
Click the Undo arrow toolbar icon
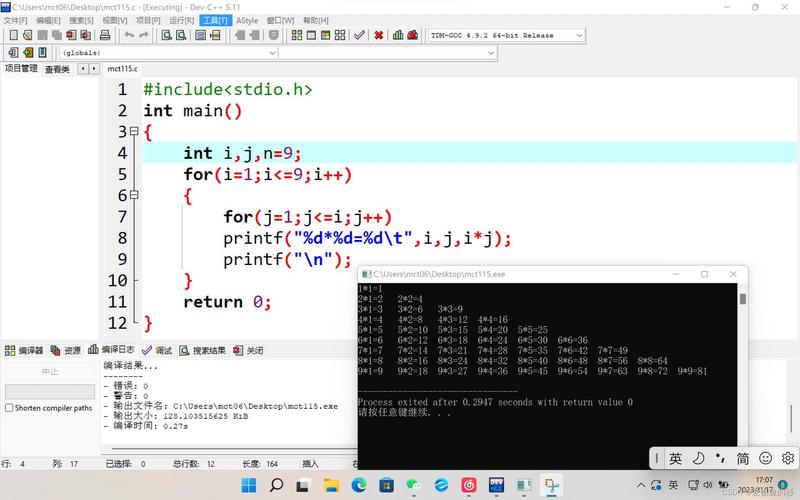(x=129, y=35)
